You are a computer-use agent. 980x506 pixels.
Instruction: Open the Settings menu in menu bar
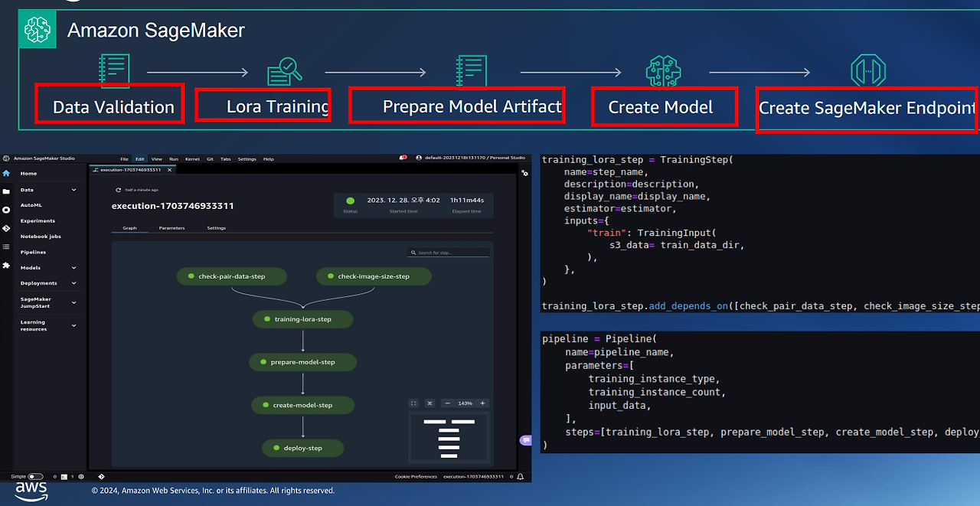click(247, 158)
